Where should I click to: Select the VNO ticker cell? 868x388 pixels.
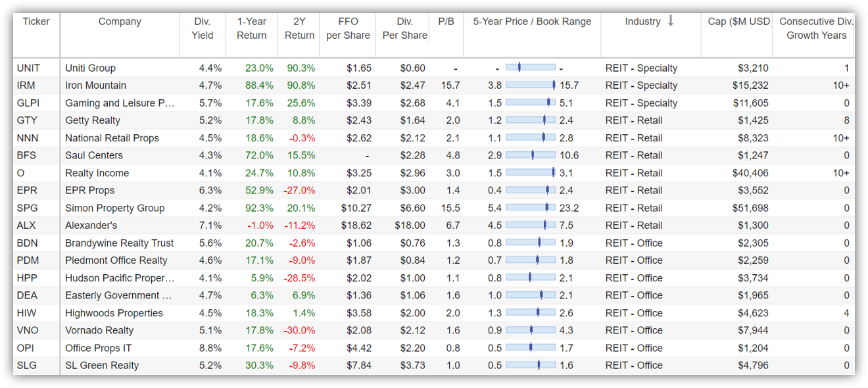click(28, 330)
